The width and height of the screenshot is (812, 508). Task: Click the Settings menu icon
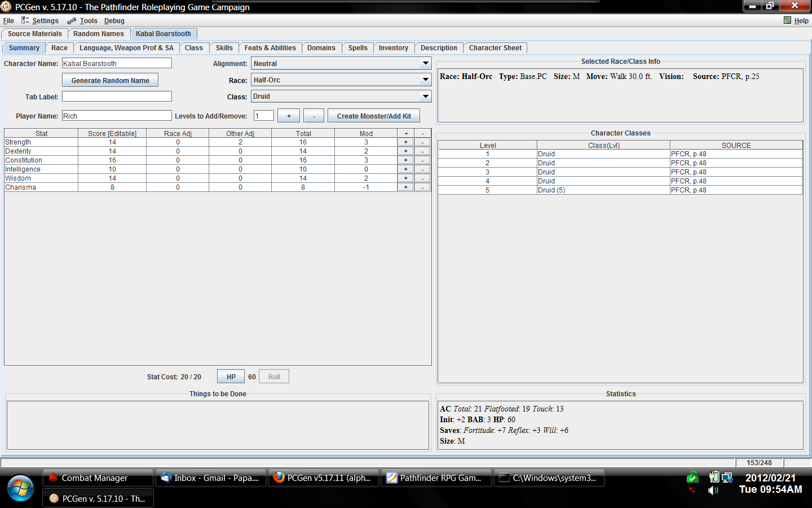click(25, 20)
